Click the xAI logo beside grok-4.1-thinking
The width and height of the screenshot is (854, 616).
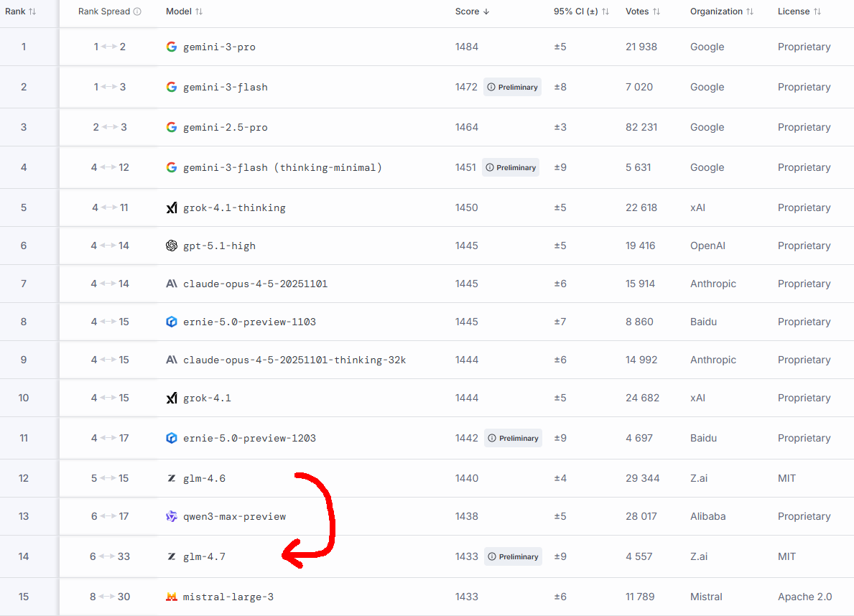172,207
